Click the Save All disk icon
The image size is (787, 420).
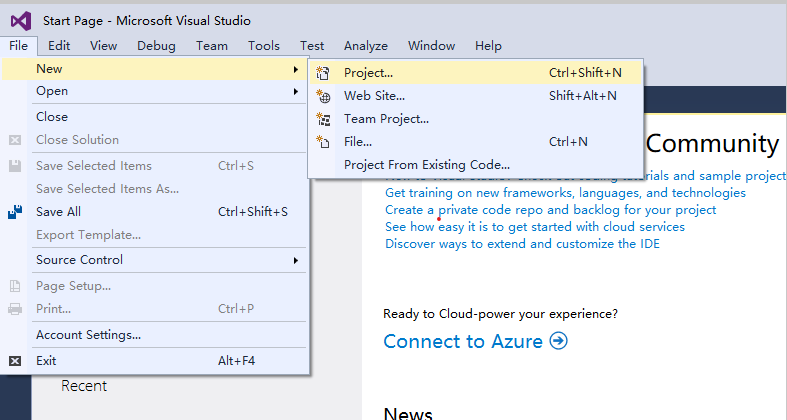point(15,212)
